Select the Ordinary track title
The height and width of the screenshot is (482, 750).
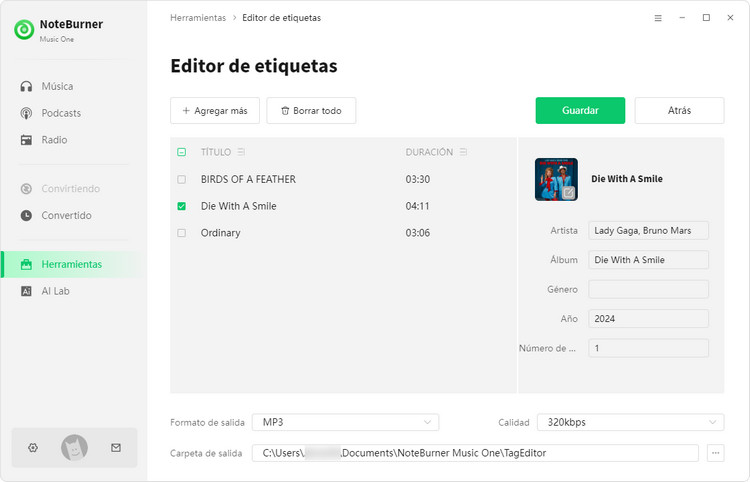221,233
